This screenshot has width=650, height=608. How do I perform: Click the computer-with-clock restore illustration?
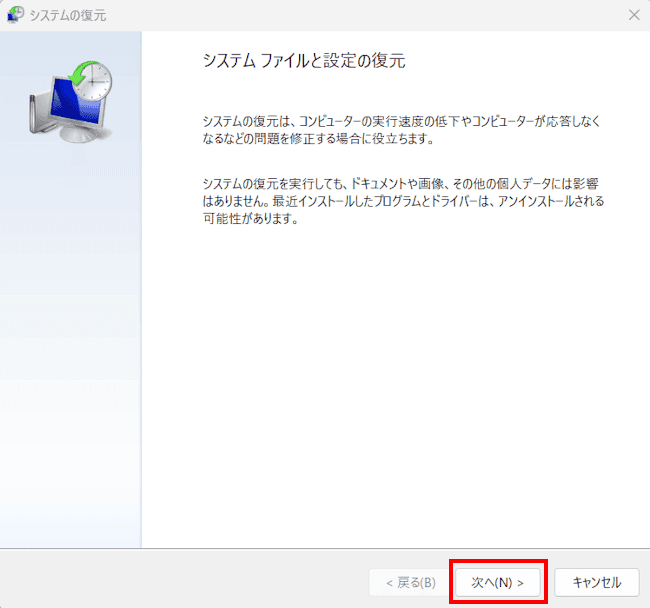point(71,102)
